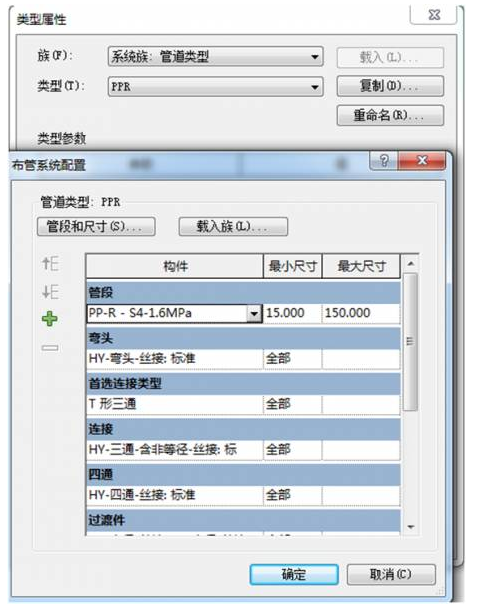Close the 布管系统配置 dialog
Screen dimensions: 478x607
tap(422, 161)
